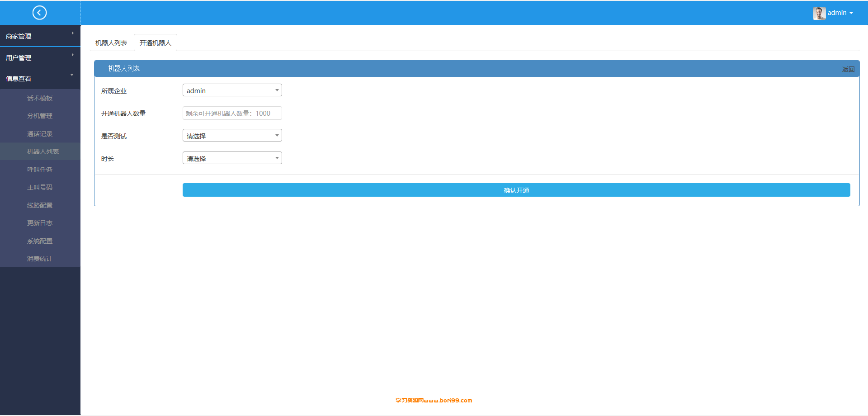Open the 所属企业 dropdown showing admin
Screen dimensions: 868x416
232,90
